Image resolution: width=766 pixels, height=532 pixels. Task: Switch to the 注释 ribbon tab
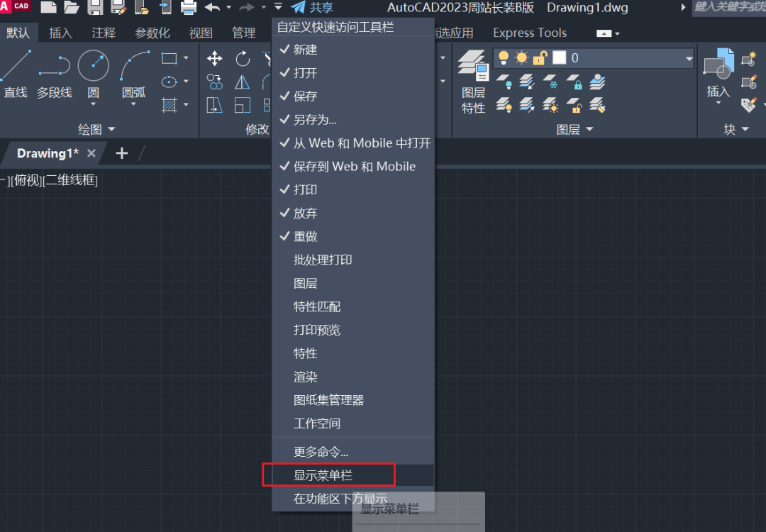click(x=104, y=33)
